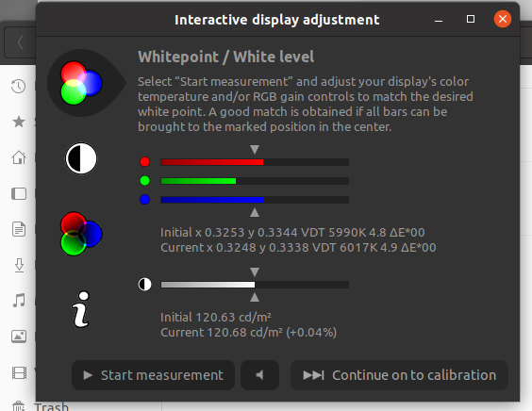Open Home folder in the sidebar
Viewport: 532px width, 411px height.
[x=19, y=157]
